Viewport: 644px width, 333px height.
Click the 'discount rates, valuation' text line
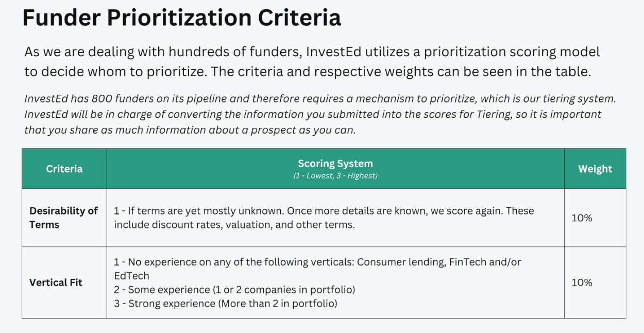coord(234,225)
